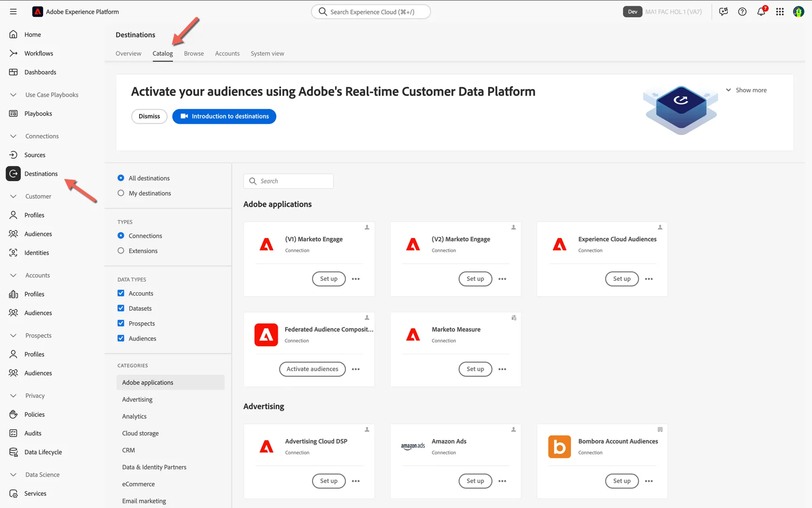Set up the Marketo Measure destination
This screenshot has width=812, height=508.
click(475, 369)
